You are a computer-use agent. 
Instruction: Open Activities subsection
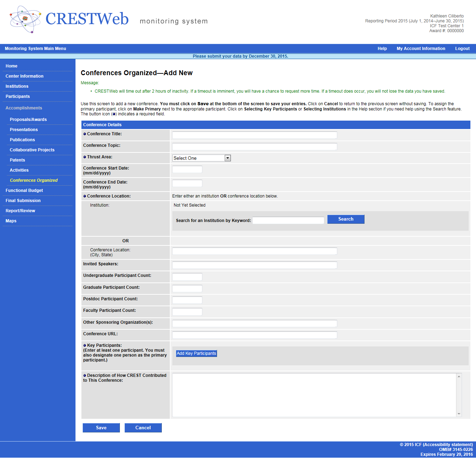pyautogui.click(x=19, y=170)
